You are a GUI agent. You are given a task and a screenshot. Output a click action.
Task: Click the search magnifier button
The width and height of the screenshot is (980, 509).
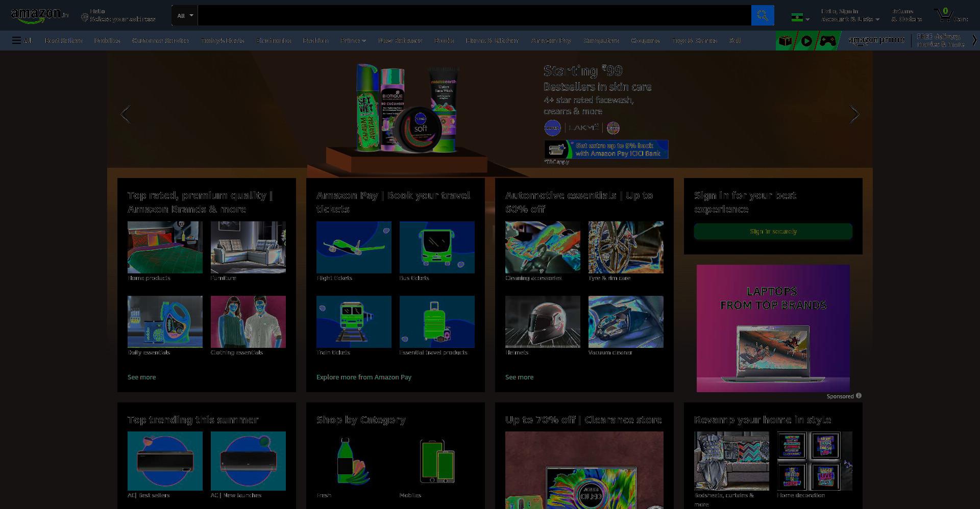point(763,15)
